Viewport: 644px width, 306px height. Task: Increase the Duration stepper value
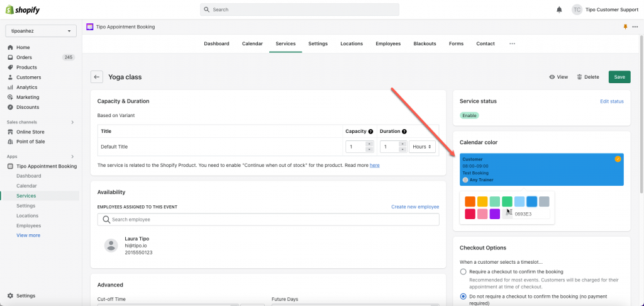pyautogui.click(x=403, y=144)
